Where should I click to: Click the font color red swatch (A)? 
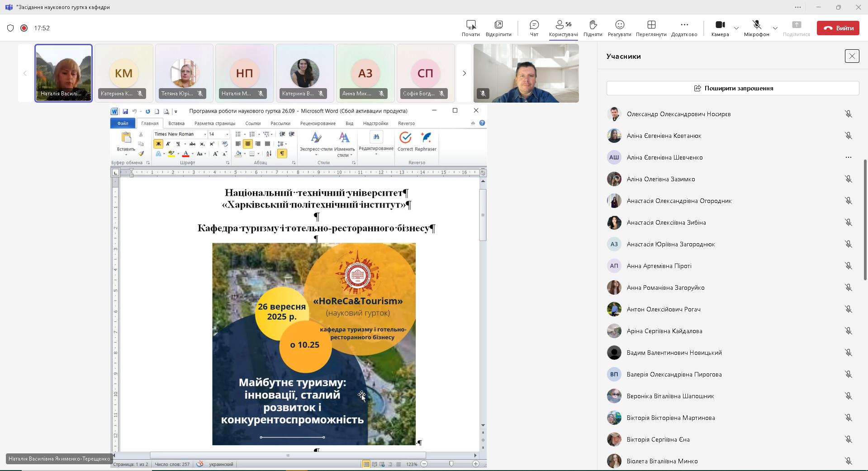(x=185, y=154)
